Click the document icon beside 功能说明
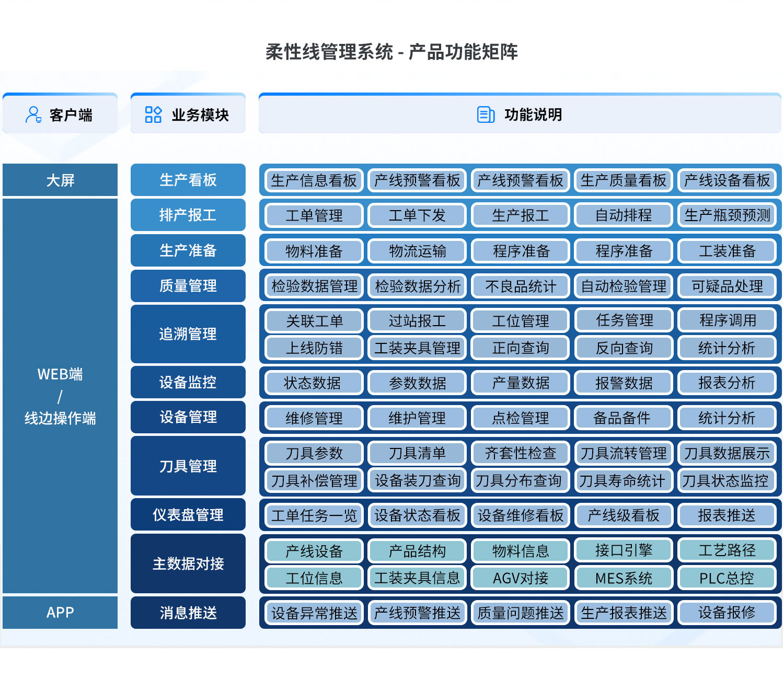The width and height of the screenshot is (784, 691). pos(486,114)
